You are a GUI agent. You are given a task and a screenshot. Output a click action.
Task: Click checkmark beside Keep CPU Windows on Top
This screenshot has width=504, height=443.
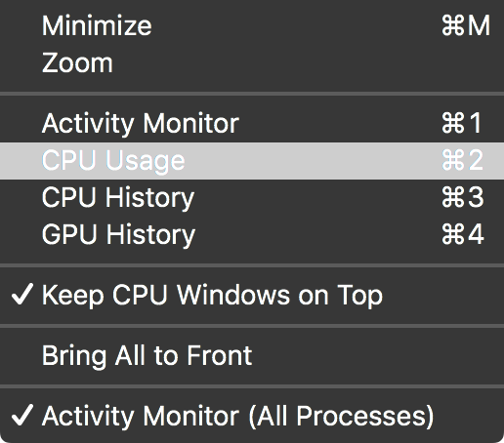tap(21, 294)
